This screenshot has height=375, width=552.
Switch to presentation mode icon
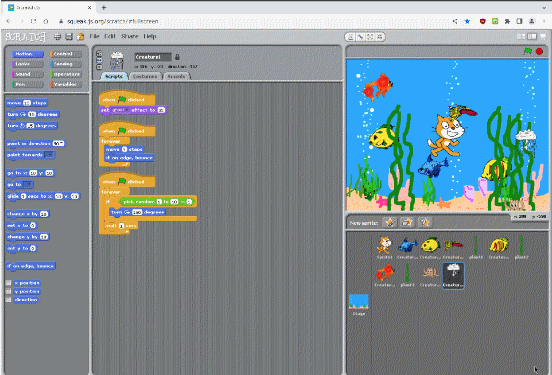point(543,37)
